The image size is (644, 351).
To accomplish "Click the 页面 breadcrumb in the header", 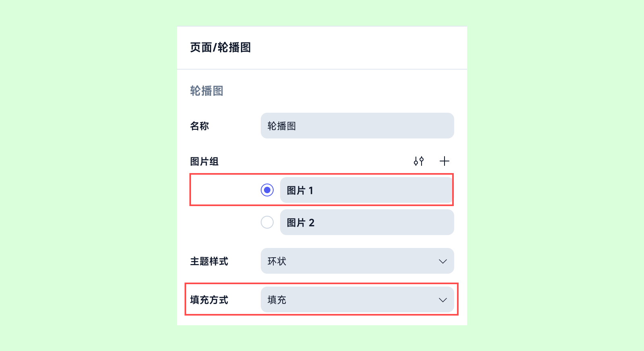I will coord(201,47).
